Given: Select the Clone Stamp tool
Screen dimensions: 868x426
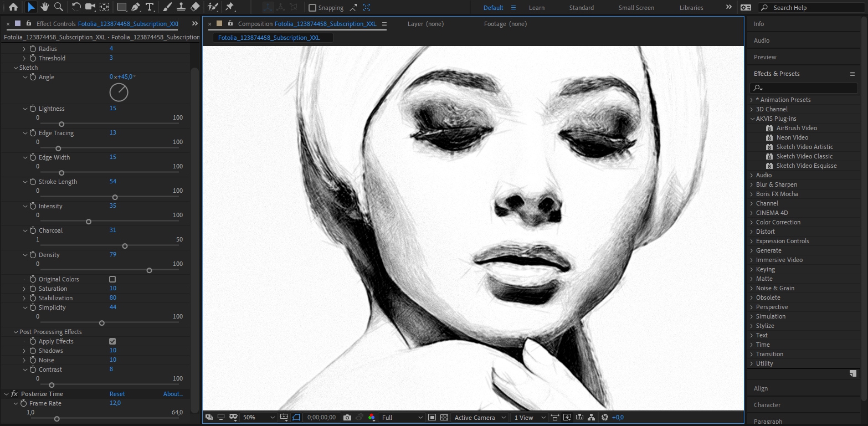Looking at the screenshot, I should 181,7.
